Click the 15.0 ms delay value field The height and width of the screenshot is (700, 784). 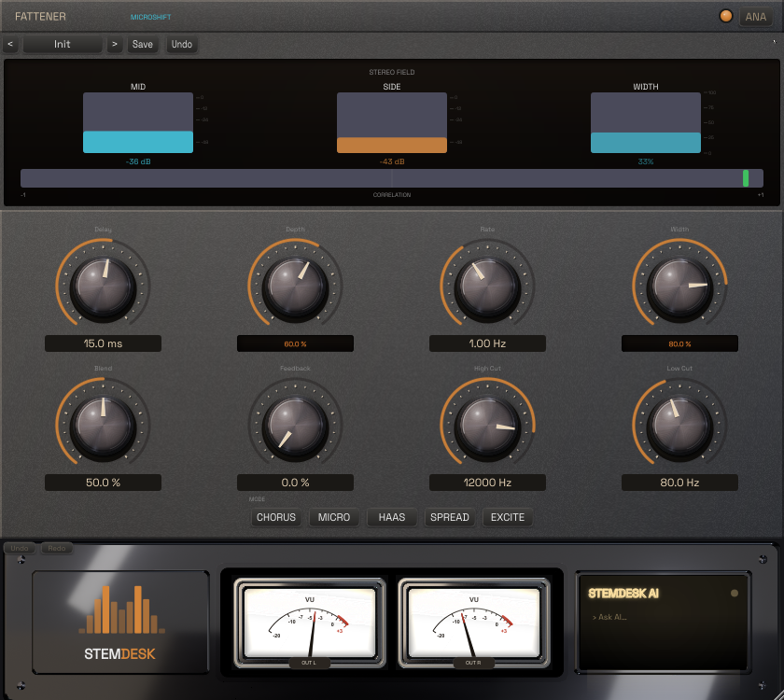(x=103, y=343)
